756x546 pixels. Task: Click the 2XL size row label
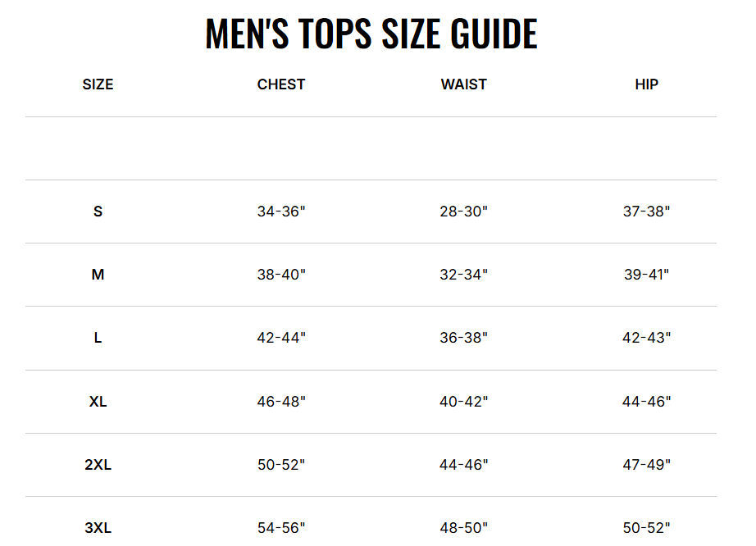coord(98,465)
